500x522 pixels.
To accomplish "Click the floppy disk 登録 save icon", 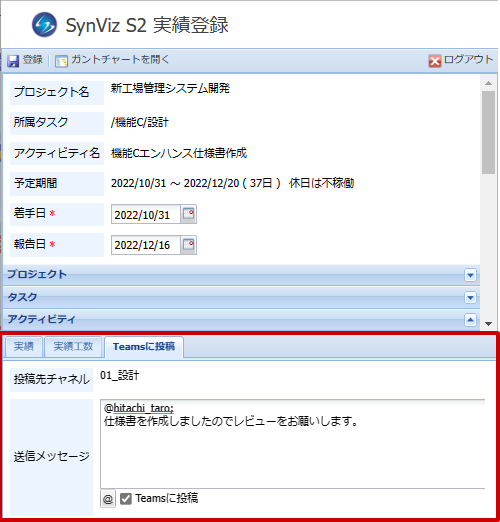I will tap(13, 61).
